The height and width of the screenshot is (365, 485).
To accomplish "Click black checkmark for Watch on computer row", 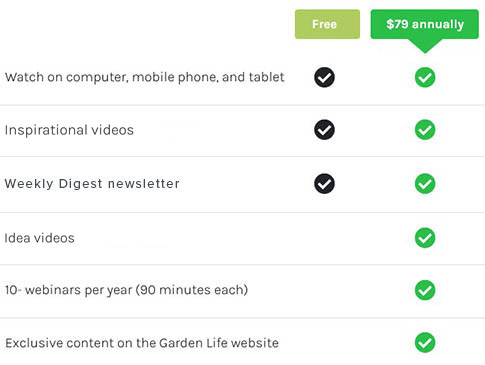I will pos(324,77).
